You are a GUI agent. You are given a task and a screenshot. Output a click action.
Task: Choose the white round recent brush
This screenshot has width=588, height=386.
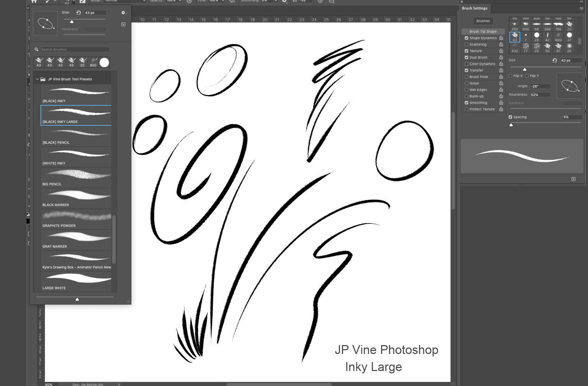(x=104, y=62)
